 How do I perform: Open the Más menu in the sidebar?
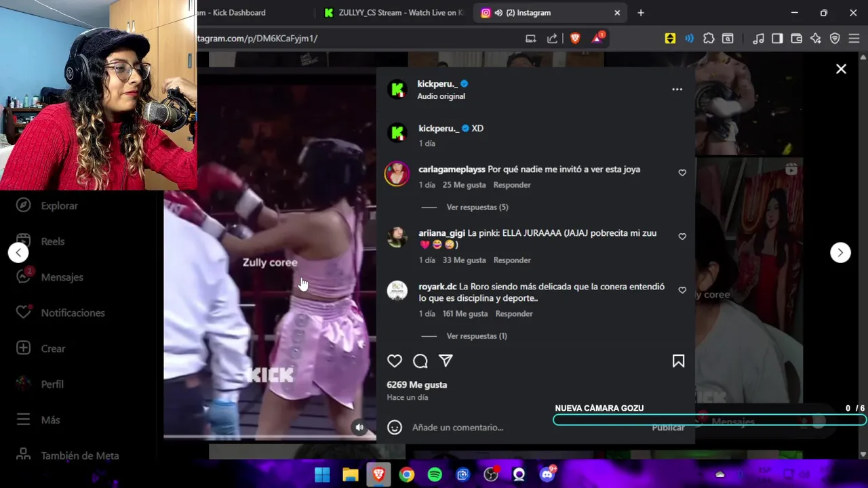tap(37, 420)
